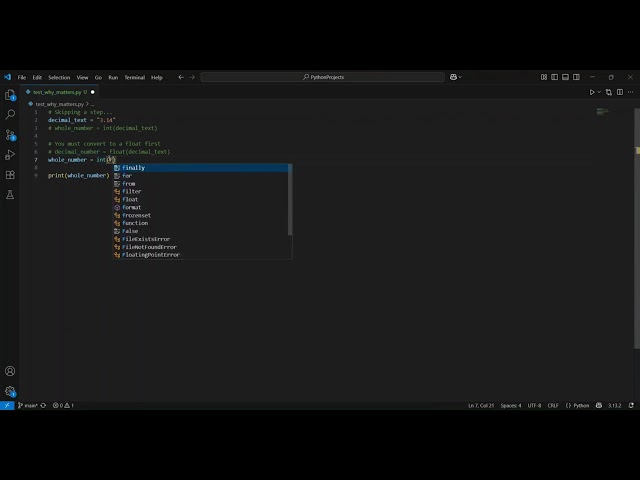Open the remote window indicator in status bar

pyautogui.click(x=7, y=405)
